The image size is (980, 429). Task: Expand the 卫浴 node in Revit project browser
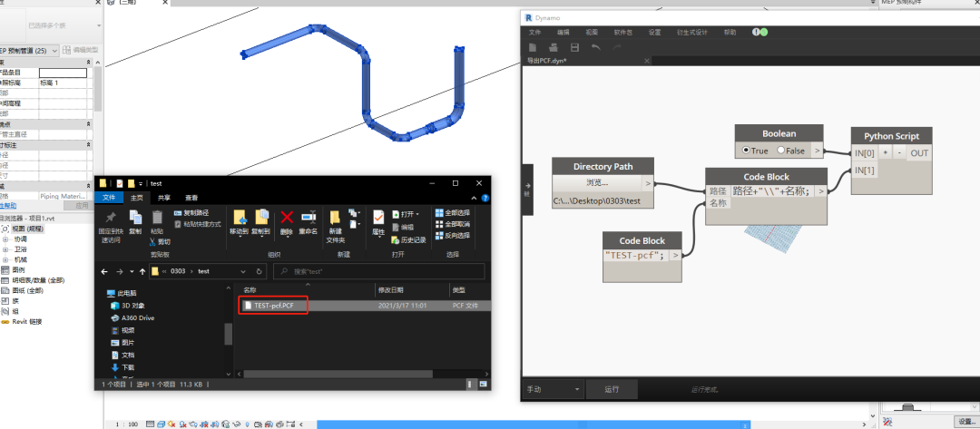coord(5,249)
